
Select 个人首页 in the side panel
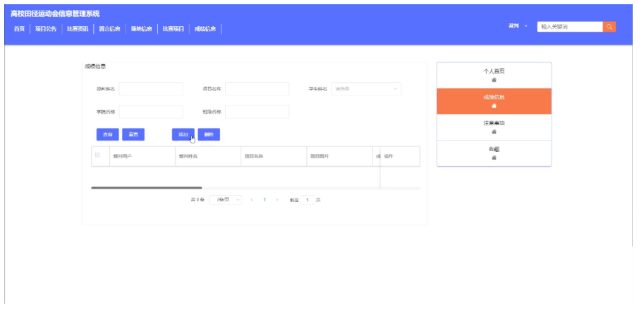494,76
